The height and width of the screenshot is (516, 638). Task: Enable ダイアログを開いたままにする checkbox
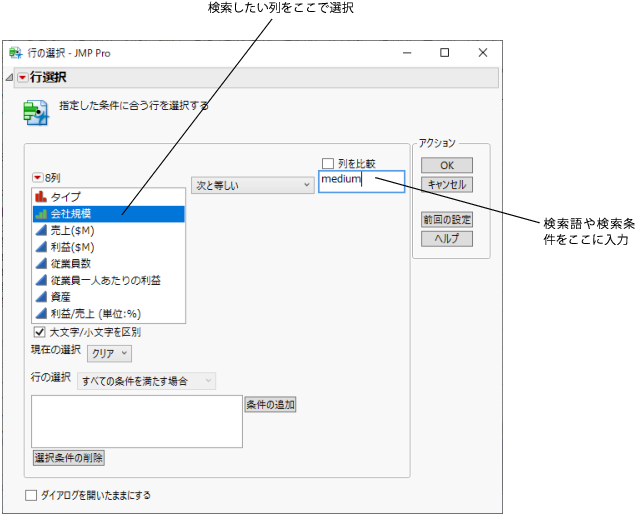tap(31, 495)
